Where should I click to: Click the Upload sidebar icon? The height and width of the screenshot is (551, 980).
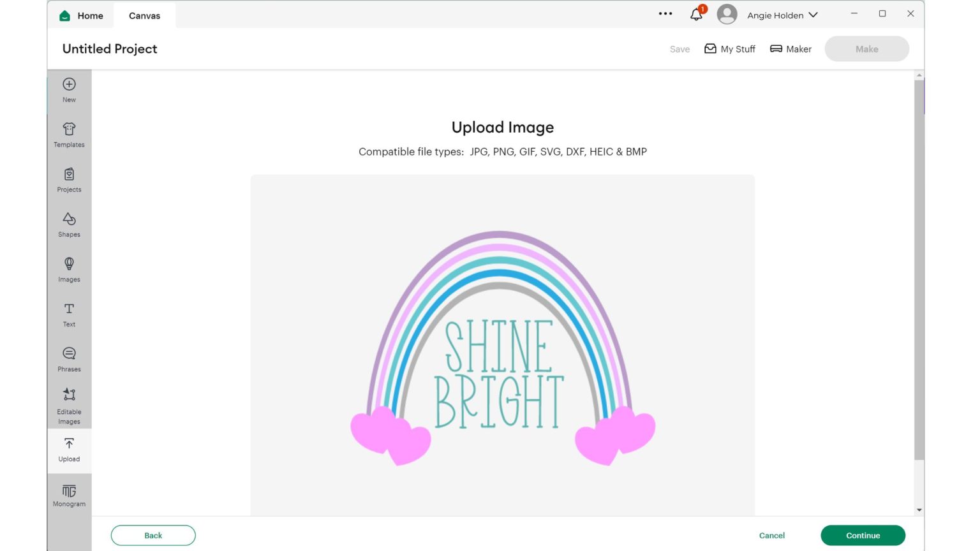pos(69,450)
